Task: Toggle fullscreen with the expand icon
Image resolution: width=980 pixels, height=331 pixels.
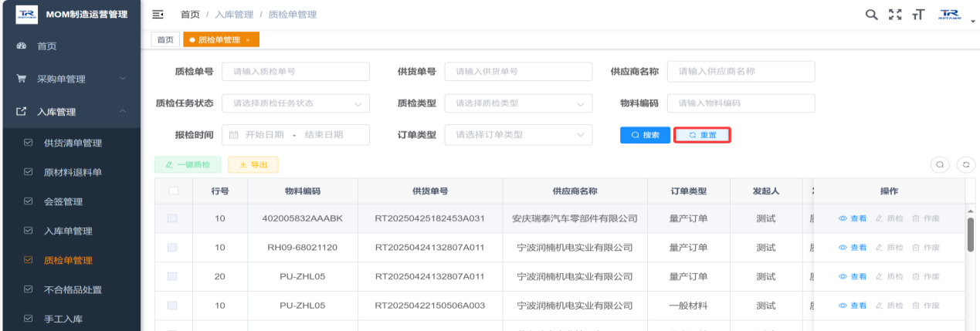Action: (x=895, y=15)
